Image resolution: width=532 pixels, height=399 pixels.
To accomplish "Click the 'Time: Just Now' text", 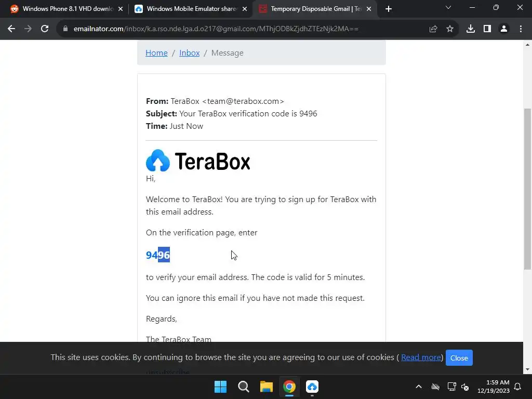I will [x=175, y=126].
